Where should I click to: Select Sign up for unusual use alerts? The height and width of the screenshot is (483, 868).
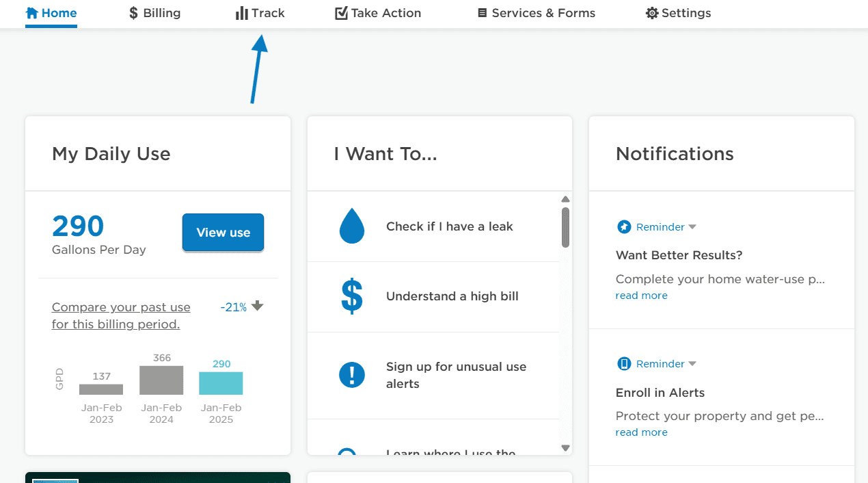pyautogui.click(x=456, y=375)
